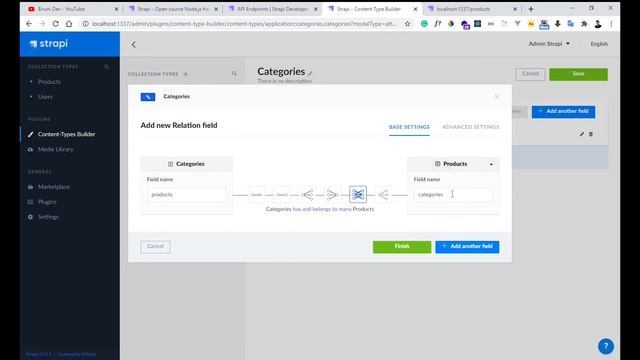Open Media Library in sidebar
This screenshot has width=640, height=360.
(x=56, y=149)
